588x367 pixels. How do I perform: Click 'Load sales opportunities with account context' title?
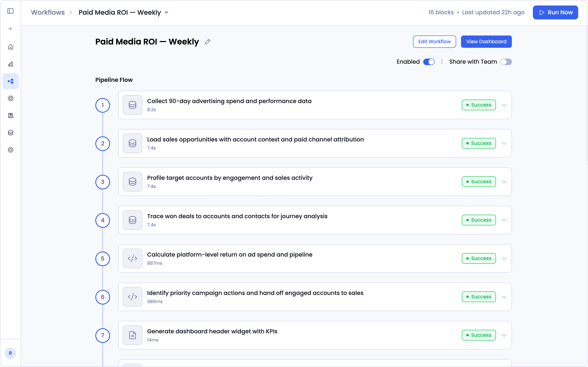[x=255, y=140]
